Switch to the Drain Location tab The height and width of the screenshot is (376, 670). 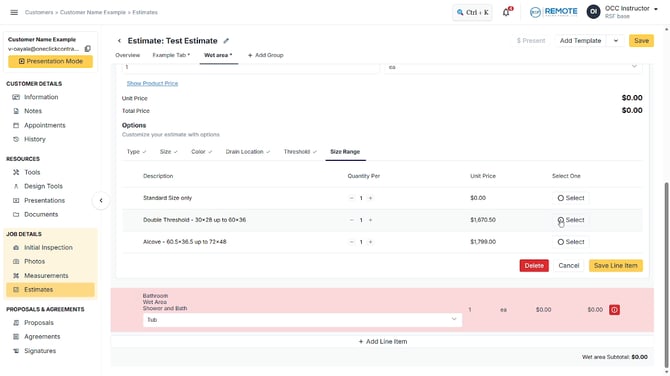point(247,152)
